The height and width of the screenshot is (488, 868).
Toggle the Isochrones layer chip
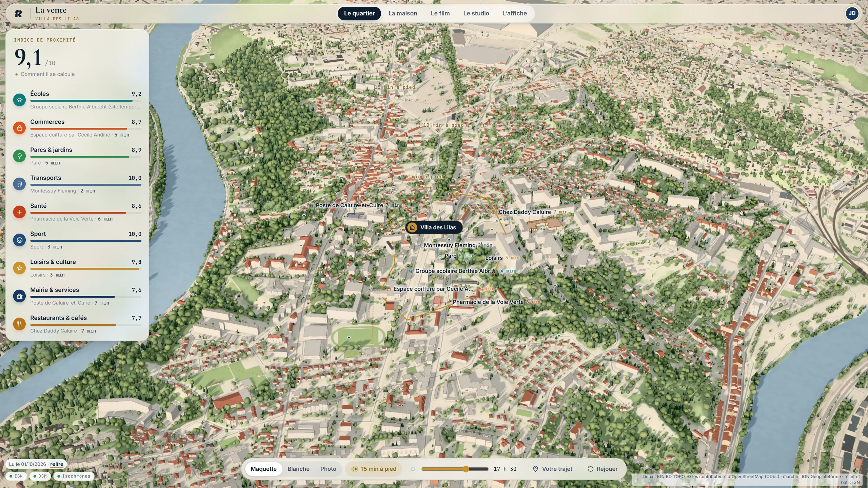click(x=74, y=476)
